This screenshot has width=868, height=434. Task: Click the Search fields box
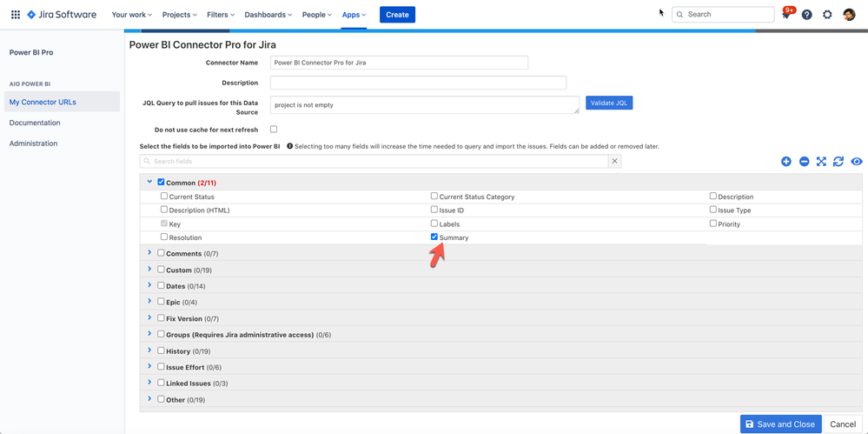pos(374,161)
